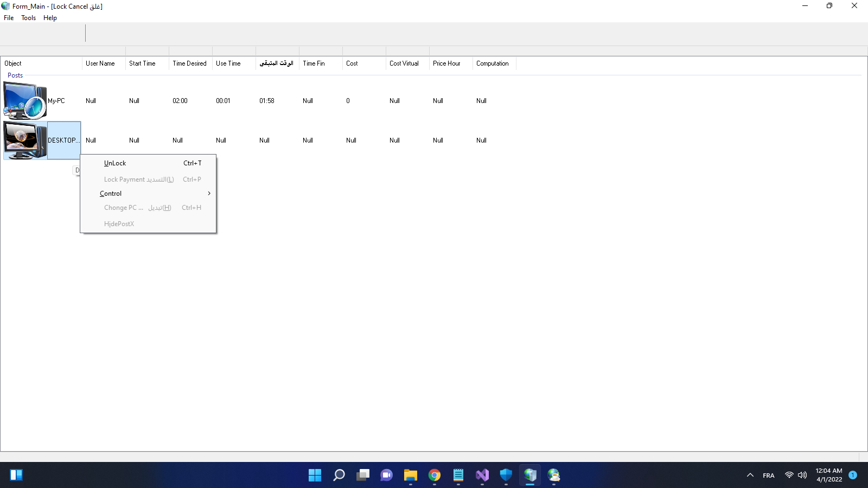
Task: Open Notepad from the taskbar
Action: click(458, 476)
